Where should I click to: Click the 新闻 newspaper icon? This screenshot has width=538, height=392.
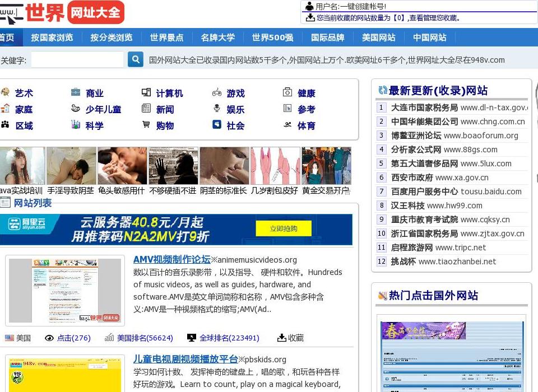tap(146, 109)
